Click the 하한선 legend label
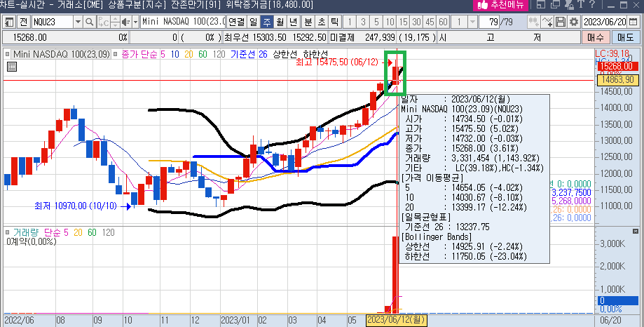This screenshot has width=644, height=327. click(x=315, y=54)
